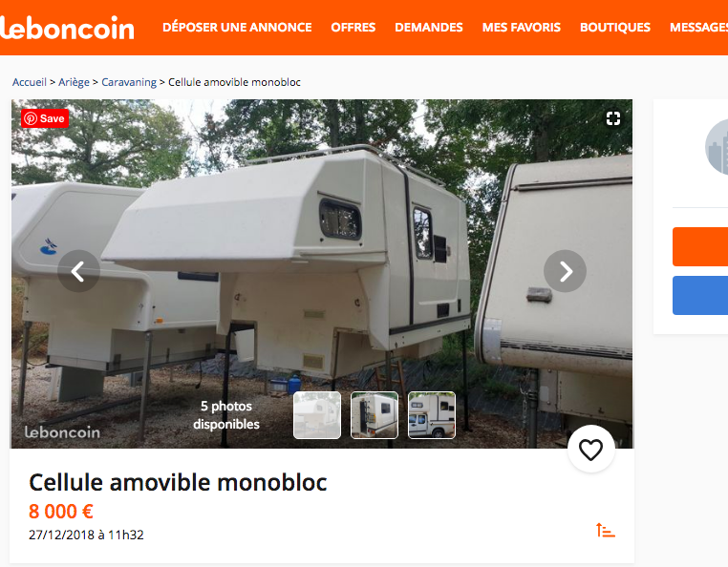Go to the Offres menu

tap(353, 28)
